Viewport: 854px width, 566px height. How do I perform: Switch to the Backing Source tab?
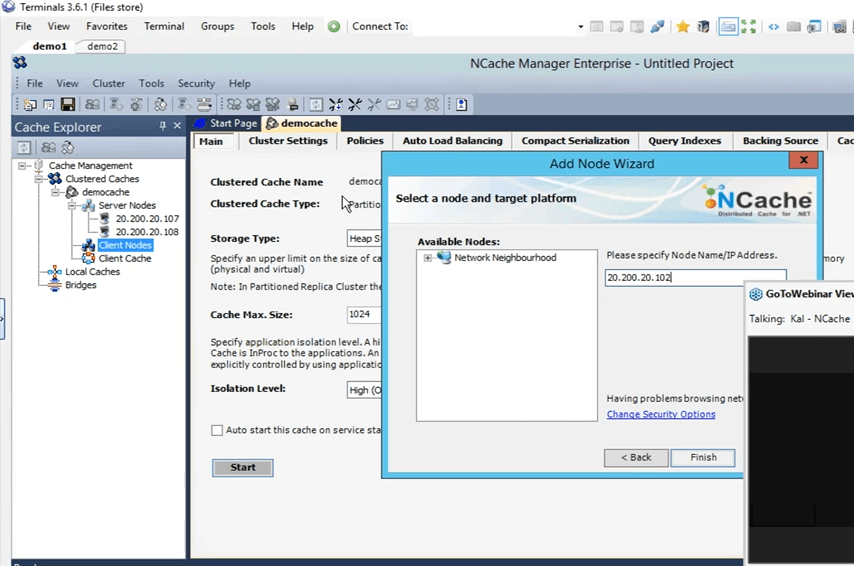tap(780, 141)
